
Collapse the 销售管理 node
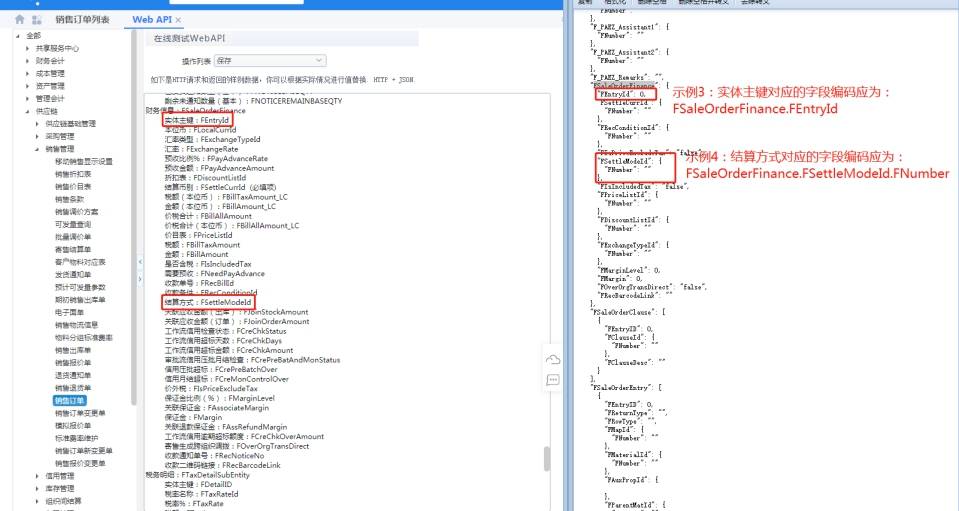[x=37, y=149]
